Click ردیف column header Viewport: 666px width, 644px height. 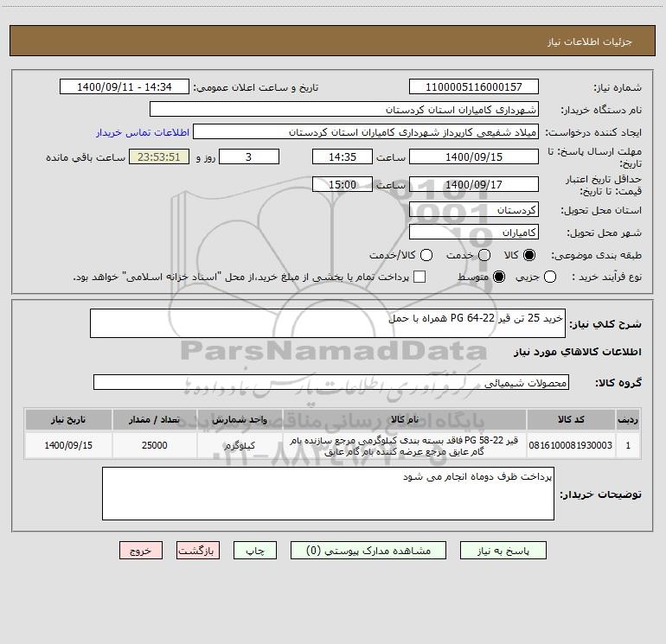click(x=628, y=419)
